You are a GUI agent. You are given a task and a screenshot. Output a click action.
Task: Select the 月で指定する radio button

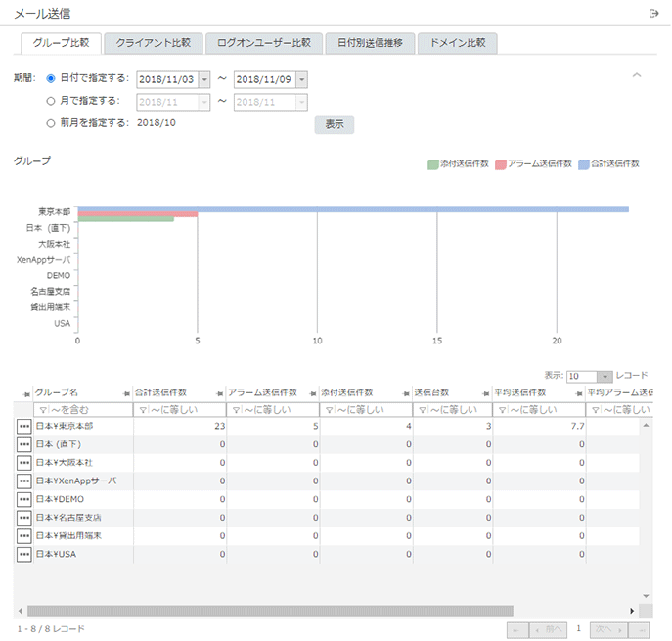tap(51, 101)
